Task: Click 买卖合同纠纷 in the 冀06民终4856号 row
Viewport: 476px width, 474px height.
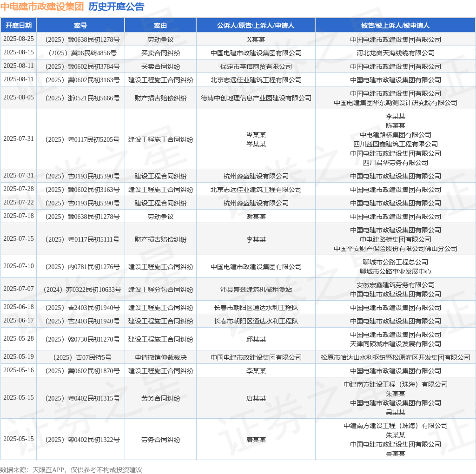Action: point(161,53)
